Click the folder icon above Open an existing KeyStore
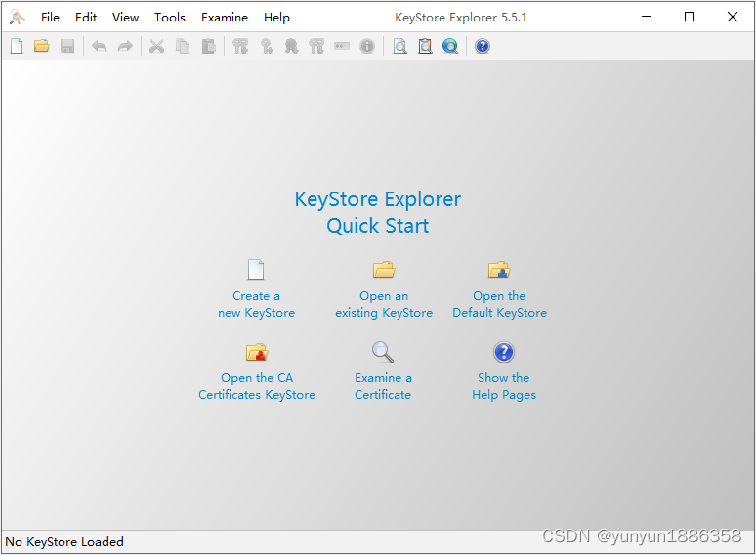Image resolution: width=756 pixels, height=555 pixels. [384, 270]
